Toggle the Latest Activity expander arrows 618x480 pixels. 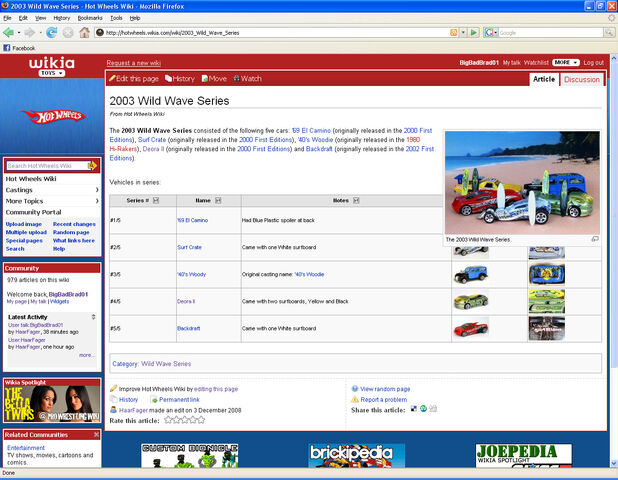(x=93, y=317)
